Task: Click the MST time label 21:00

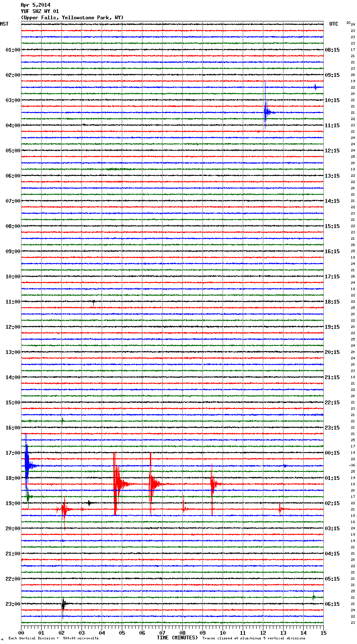Action: [13, 554]
